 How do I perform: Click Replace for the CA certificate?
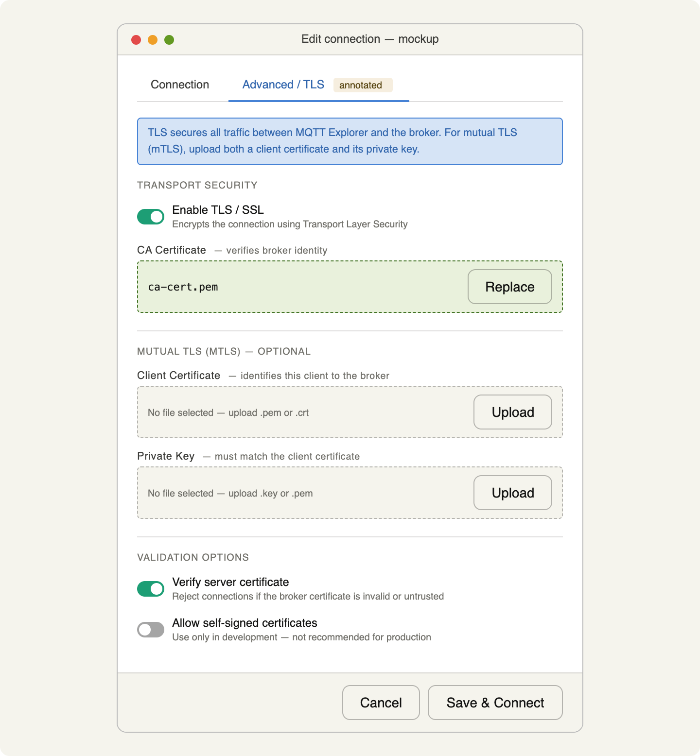tap(510, 287)
